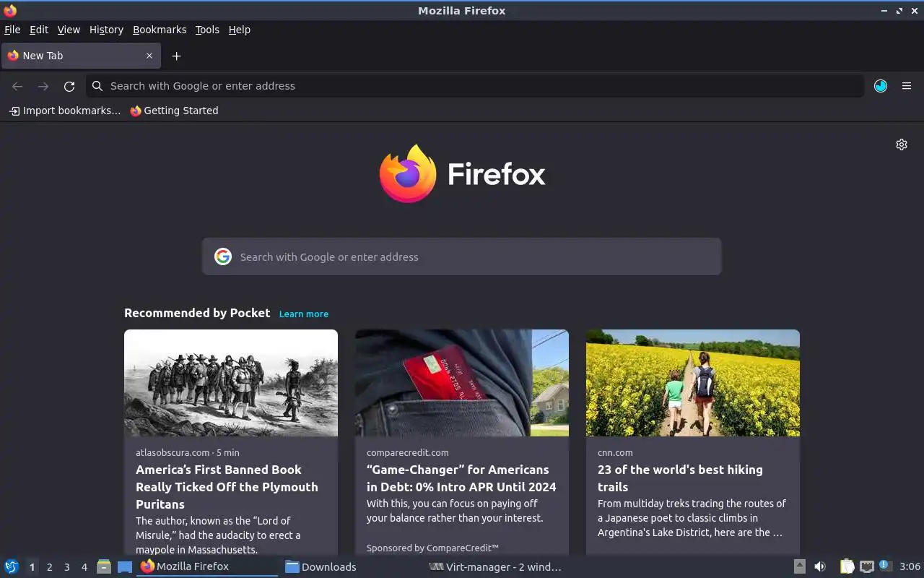Open the History menu
Image resolution: width=924 pixels, height=578 pixels.
tap(106, 30)
